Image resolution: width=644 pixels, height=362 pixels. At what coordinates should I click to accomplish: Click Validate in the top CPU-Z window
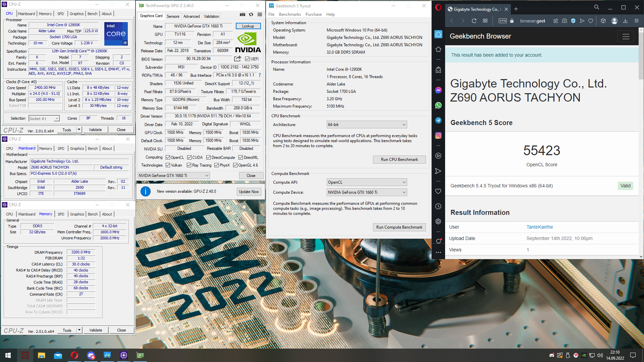(x=95, y=130)
